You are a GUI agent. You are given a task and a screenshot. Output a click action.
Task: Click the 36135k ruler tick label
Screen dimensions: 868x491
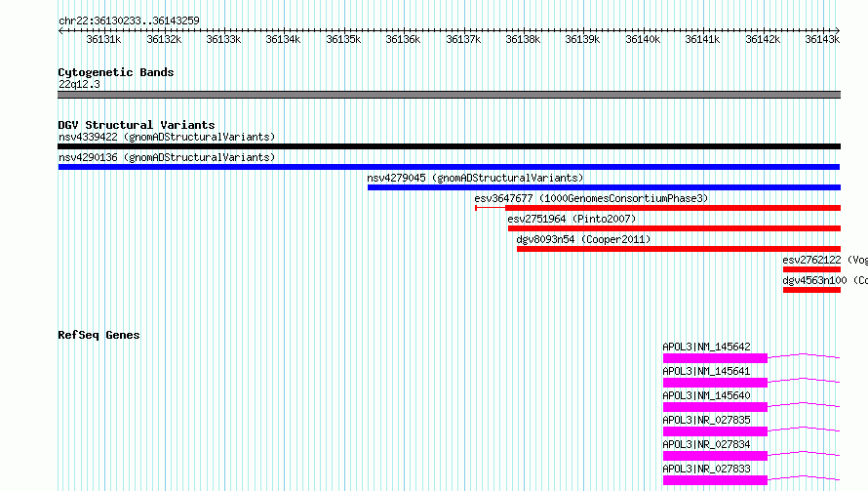tap(343, 39)
